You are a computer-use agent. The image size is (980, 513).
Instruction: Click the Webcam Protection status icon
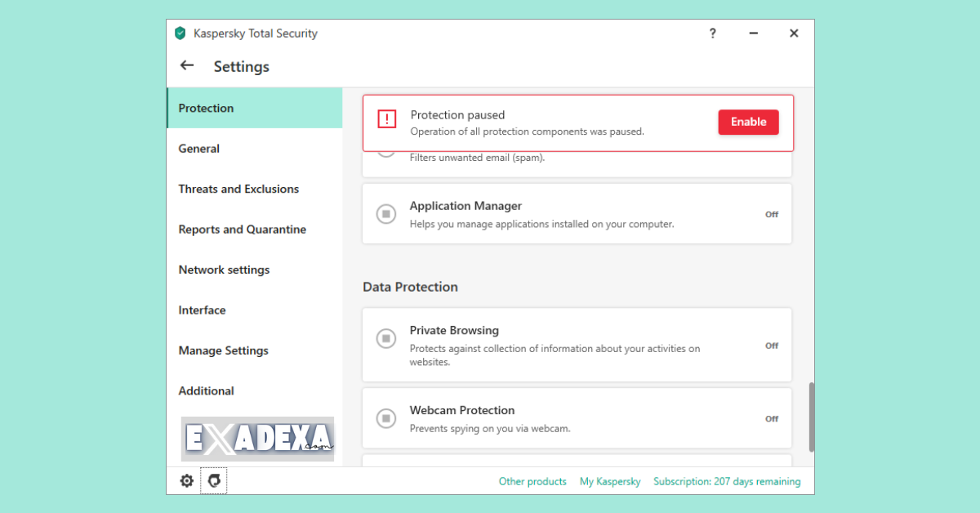point(386,418)
